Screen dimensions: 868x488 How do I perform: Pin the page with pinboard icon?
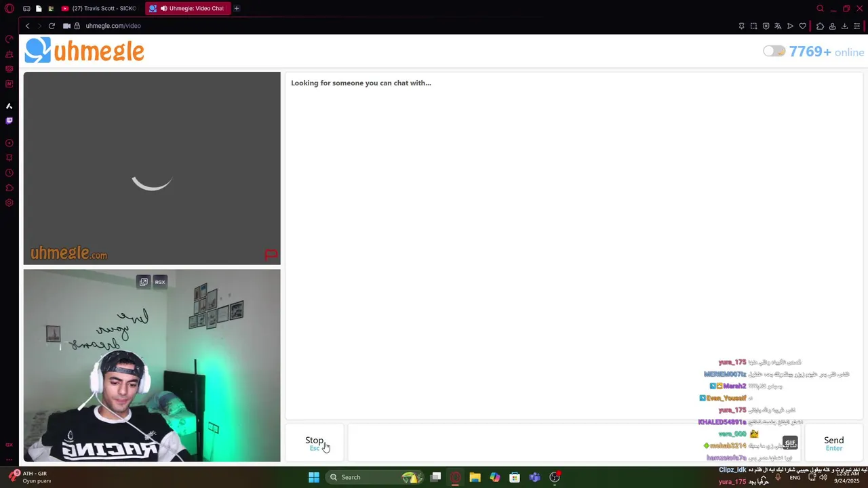741,26
